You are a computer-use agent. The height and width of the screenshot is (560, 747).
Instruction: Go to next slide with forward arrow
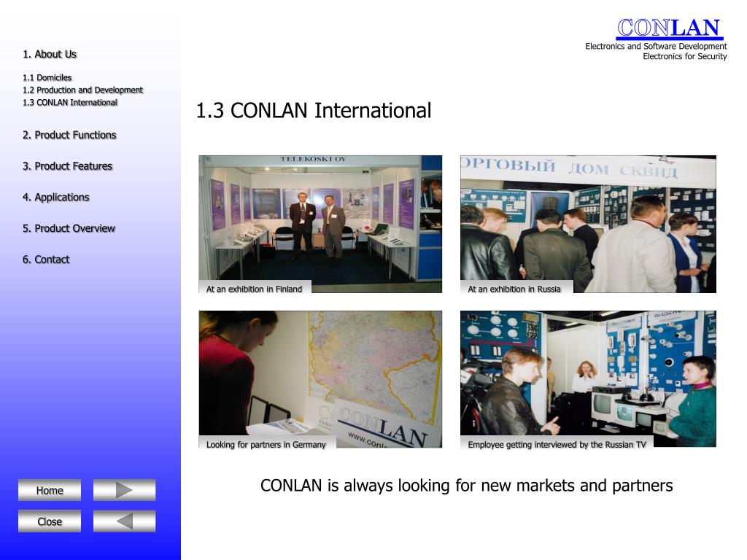pos(124,491)
